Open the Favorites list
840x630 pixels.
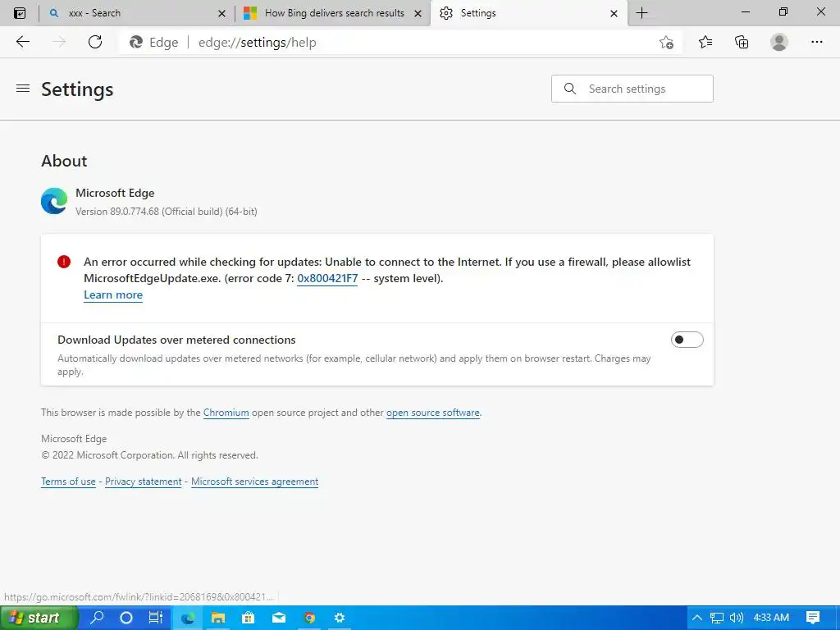click(x=705, y=42)
